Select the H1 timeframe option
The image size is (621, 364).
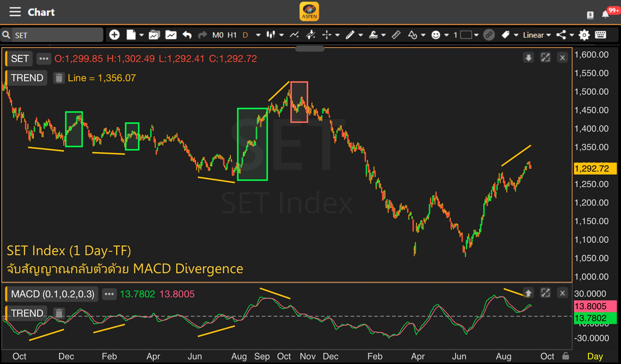[232, 35]
